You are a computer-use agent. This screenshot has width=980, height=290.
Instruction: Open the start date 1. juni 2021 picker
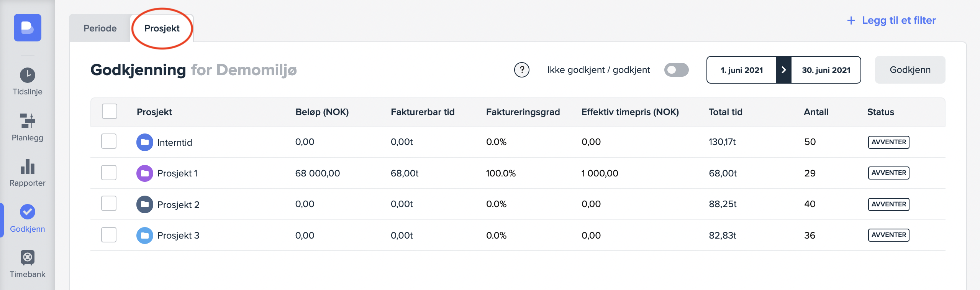pyautogui.click(x=741, y=70)
